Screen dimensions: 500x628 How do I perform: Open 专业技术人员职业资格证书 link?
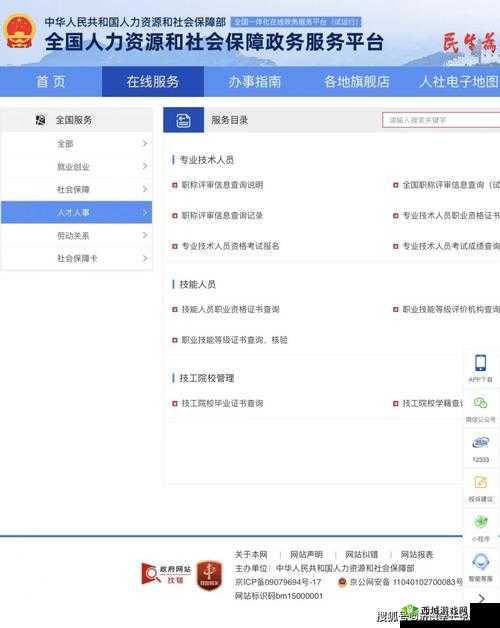coord(451,215)
